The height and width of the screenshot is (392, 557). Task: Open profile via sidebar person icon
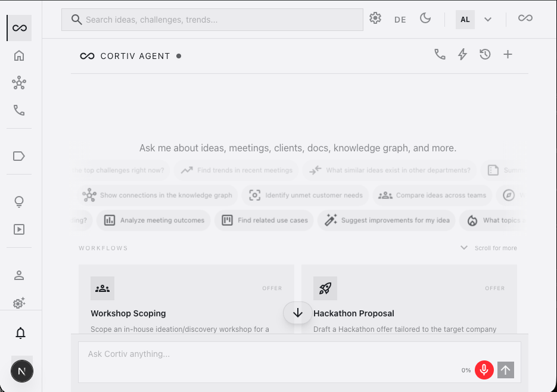(x=19, y=275)
